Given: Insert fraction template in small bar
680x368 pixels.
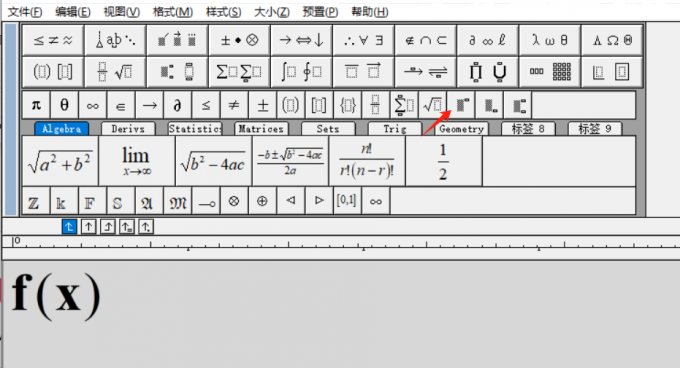Looking at the screenshot, I should (x=376, y=105).
